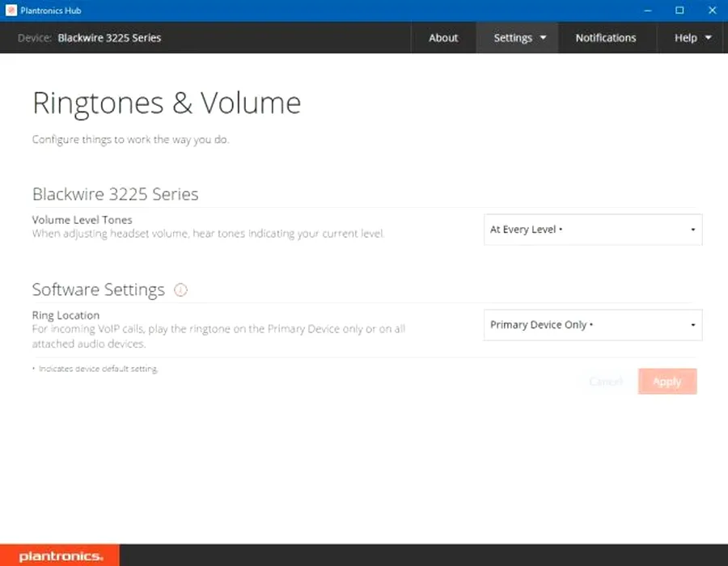The height and width of the screenshot is (566, 728).
Task: Click the Software Settings info icon
Action: coord(180,290)
